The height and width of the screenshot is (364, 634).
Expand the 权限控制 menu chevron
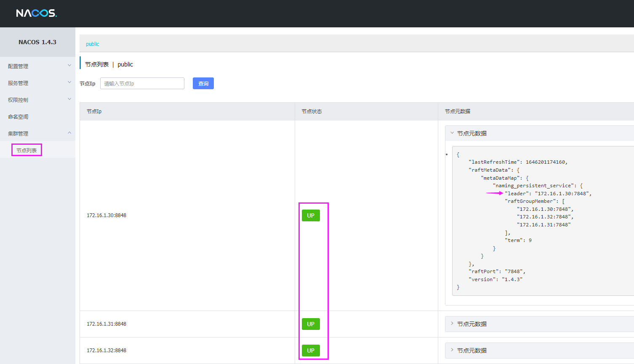tap(69, 99)
